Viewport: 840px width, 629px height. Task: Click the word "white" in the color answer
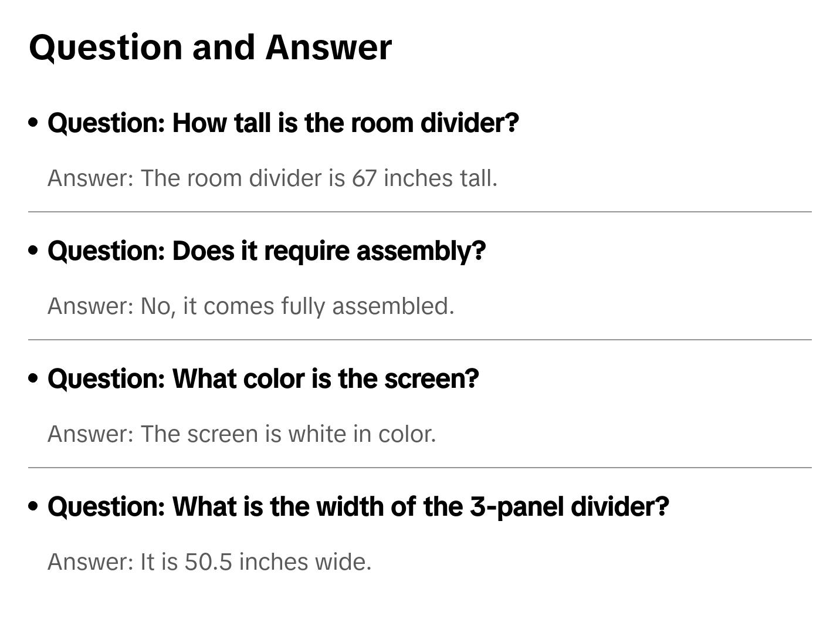pos(317,434)
